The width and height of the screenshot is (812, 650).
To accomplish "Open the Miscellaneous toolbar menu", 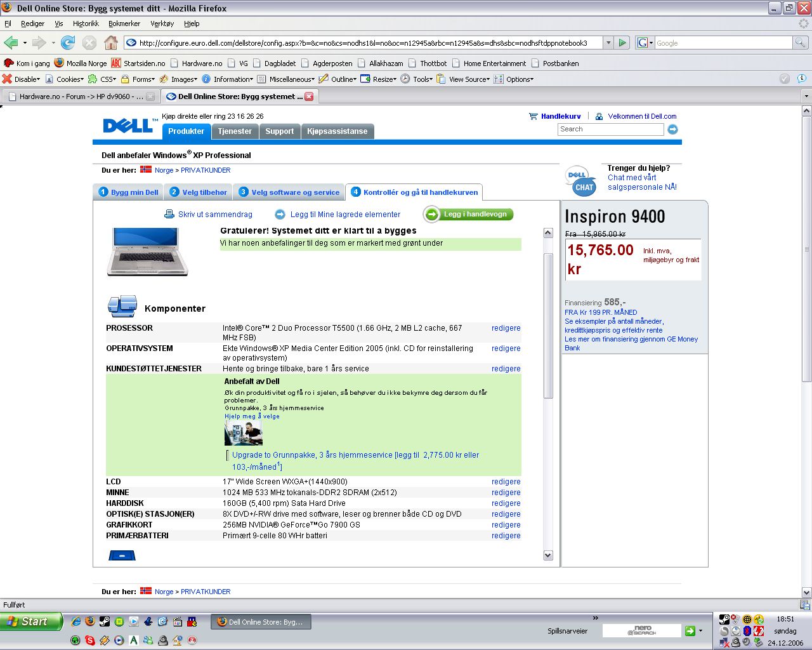I will pyautogui.click(x=285, y=79).
